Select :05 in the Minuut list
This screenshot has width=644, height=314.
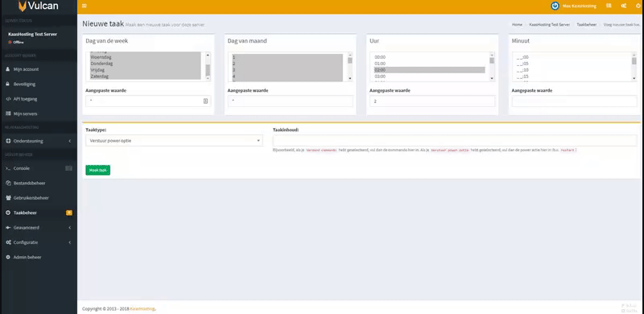(x=572, y=64)
